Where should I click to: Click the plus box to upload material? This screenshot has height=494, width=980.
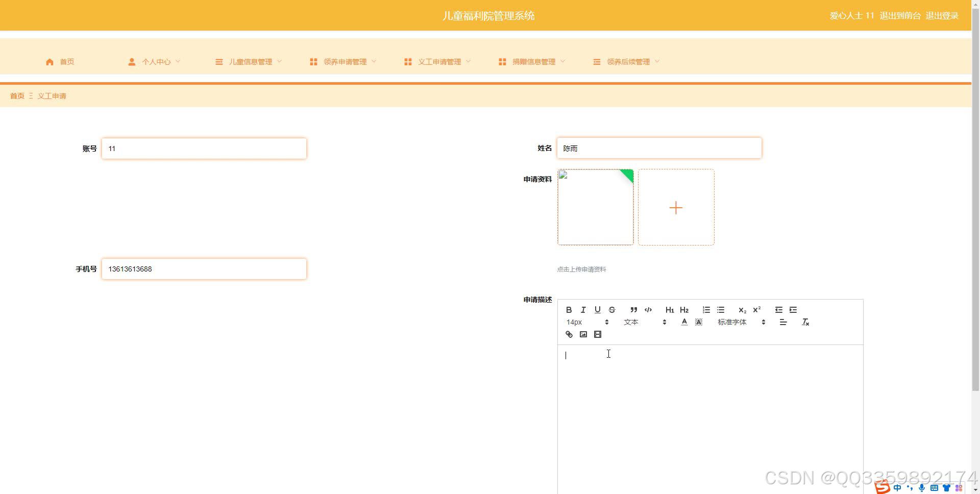(x=676, y=207)
